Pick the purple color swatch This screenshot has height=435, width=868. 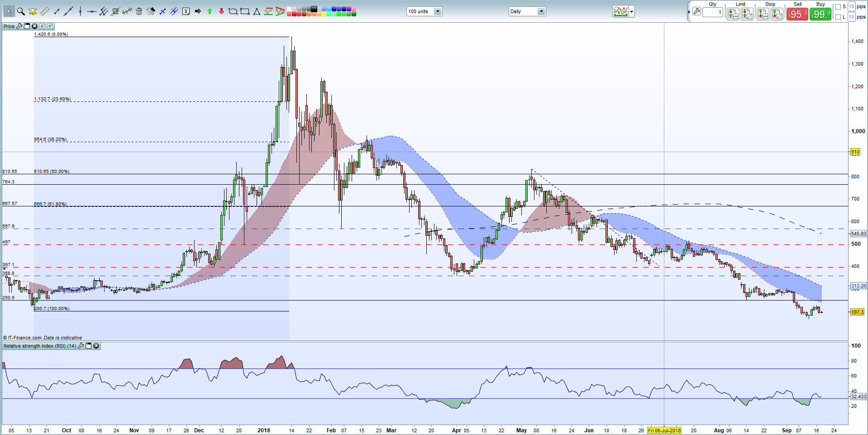tap(349, 9)
